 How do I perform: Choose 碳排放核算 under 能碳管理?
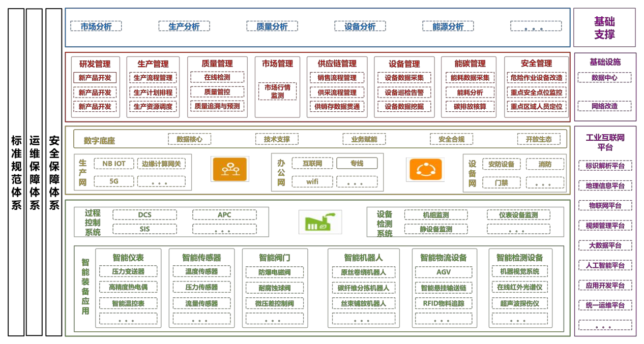coord(470,107)
